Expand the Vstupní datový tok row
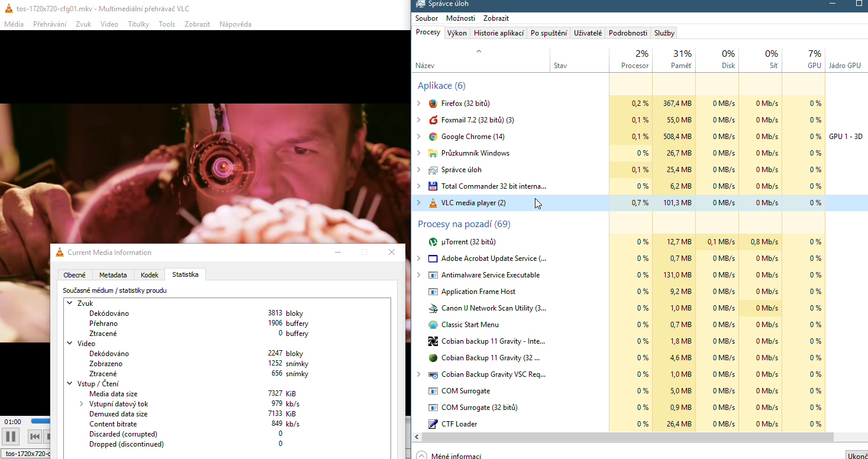The width and height of the screenshot is (868, 459). tap(82, 404)
